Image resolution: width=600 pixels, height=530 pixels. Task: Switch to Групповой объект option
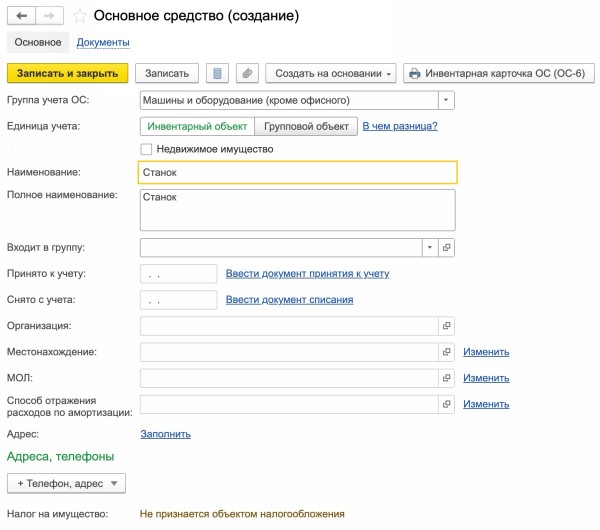click(305, 127)
